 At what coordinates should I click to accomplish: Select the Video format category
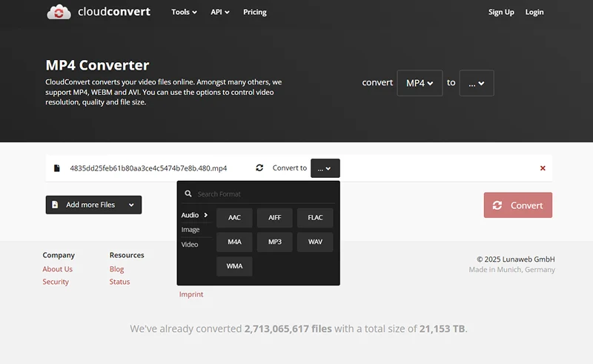point(190,245)
